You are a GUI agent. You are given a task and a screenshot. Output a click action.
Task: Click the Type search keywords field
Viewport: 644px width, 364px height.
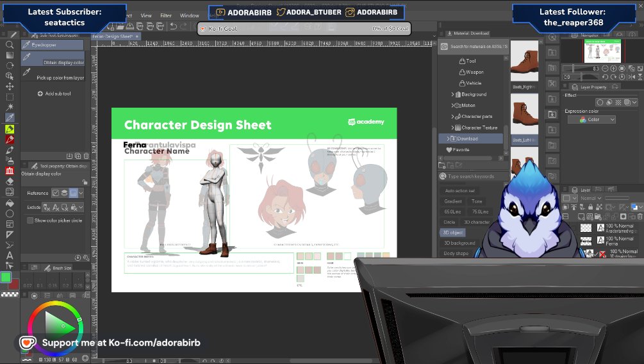tap(474, 176)
